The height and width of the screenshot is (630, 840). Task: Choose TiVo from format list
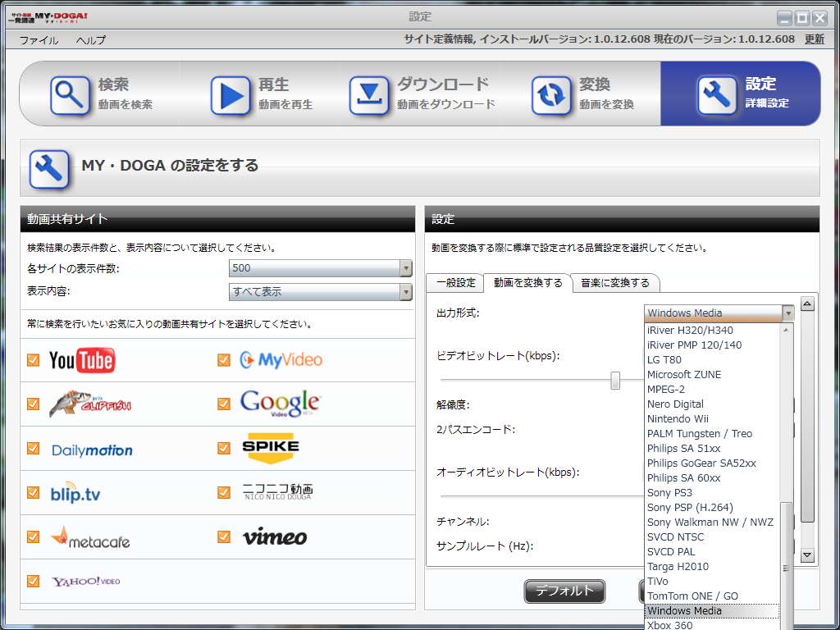click(712, 582)
